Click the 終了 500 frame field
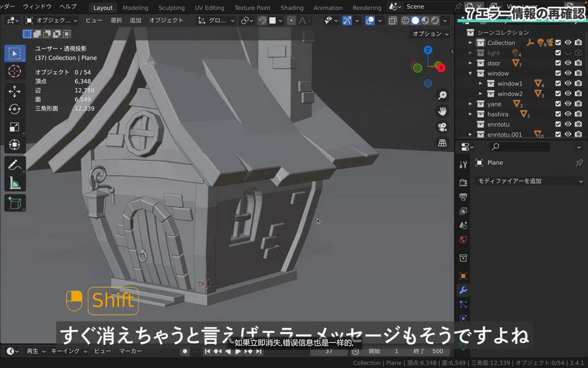 (428, 351)
